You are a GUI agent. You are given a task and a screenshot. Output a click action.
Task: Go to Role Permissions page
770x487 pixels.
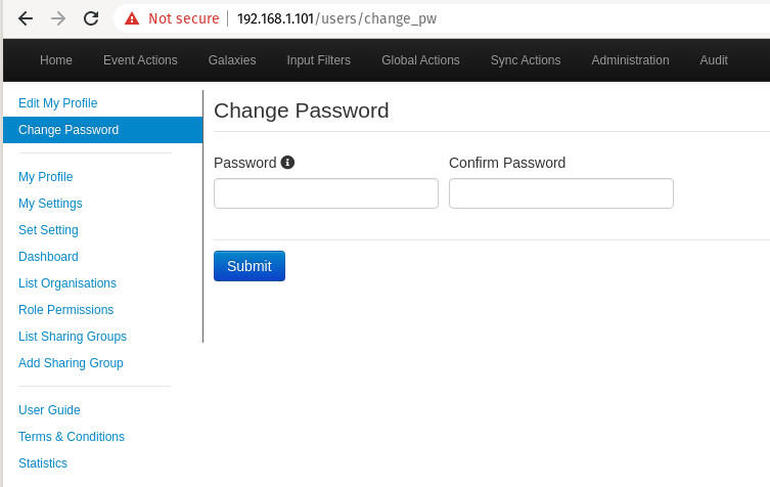(66, 310)
